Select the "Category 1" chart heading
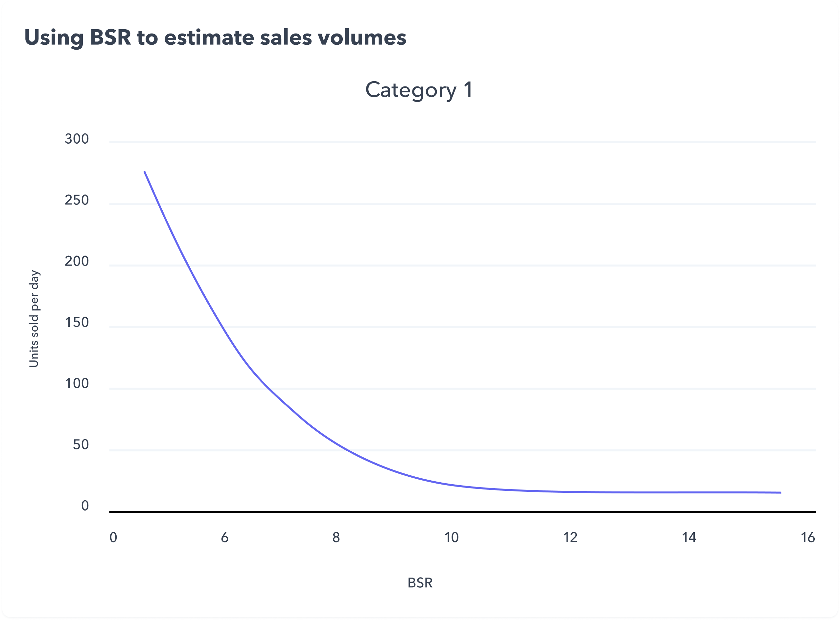The width and height of the screenshot is (840, 620). click(x=419, y=90)
